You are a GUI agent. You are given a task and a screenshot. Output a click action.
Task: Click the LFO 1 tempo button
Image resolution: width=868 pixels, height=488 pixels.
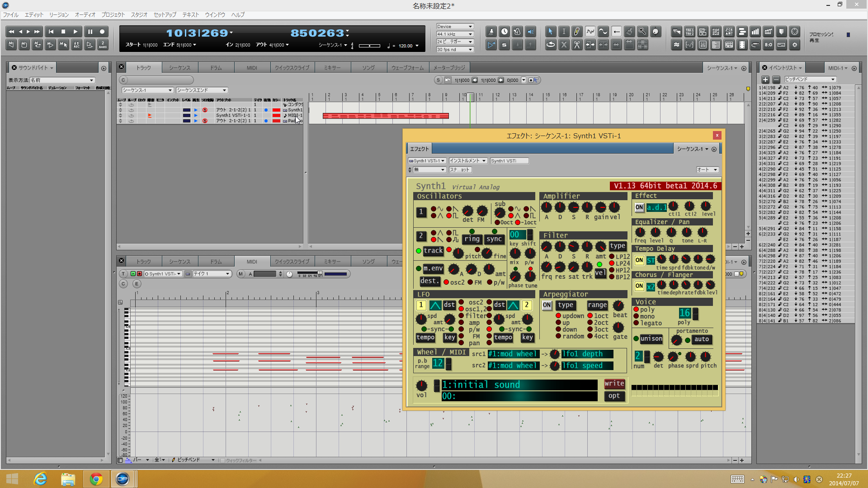pos(425,338)
